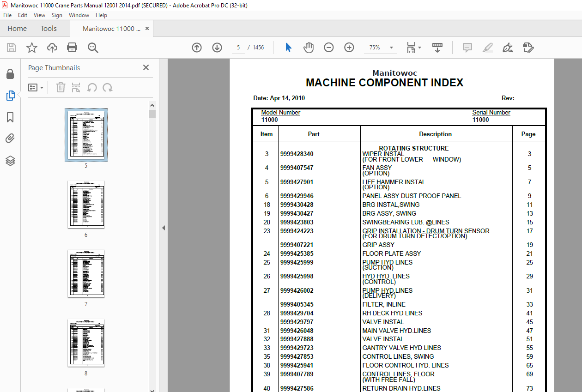The image size is (582, 392).
Task: Go to previous page arrow
Action: [197, 48]
